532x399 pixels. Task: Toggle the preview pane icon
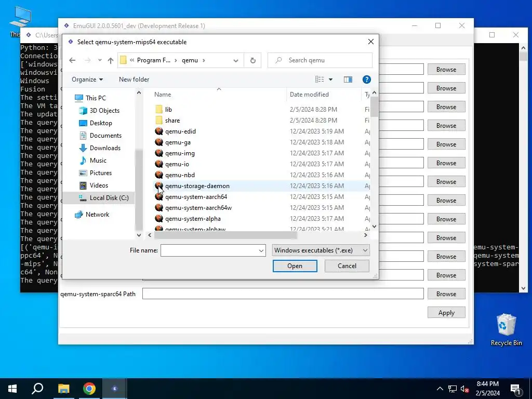tap(348, 79)
